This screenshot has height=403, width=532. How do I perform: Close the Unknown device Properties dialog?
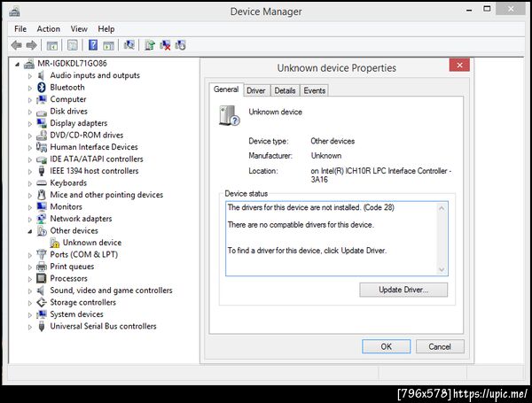[459, 65]
